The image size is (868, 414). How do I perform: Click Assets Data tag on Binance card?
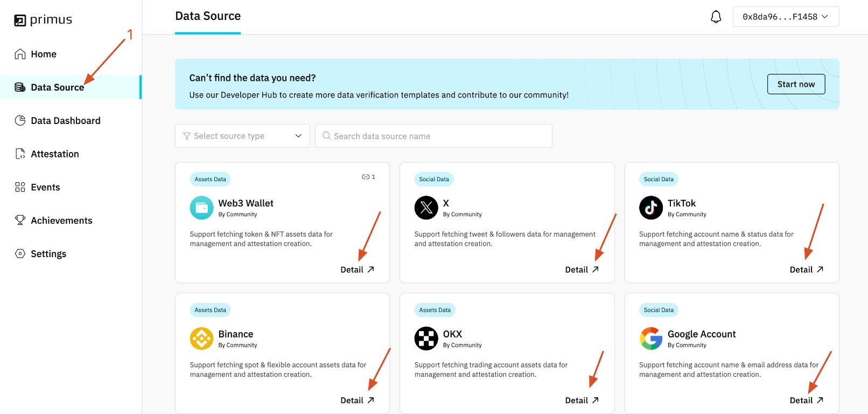211,310
